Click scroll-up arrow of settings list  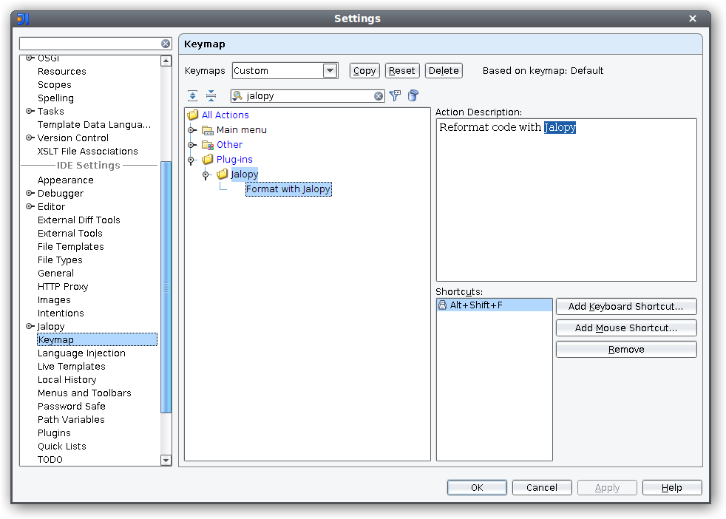(166, 61)
